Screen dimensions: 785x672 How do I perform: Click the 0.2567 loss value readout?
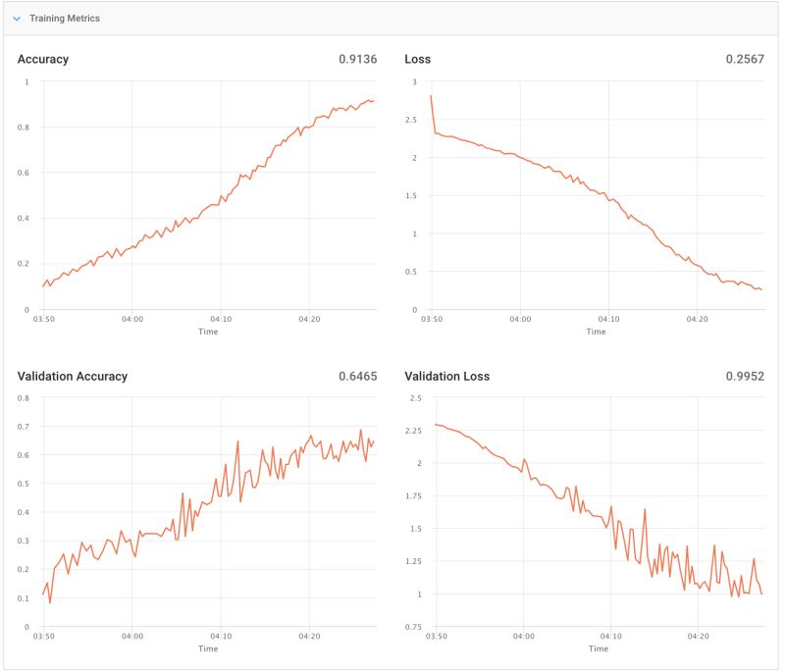click(x=745, y=59)
